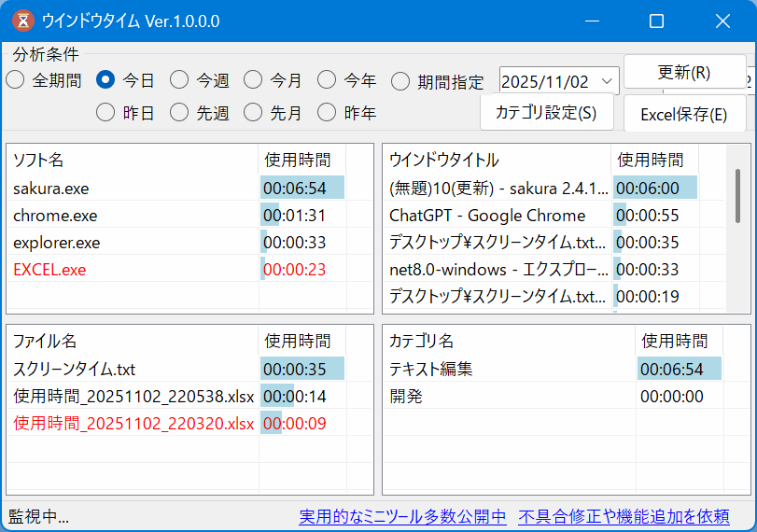Sort by the ソフト名 column header
Screen dimensions: 757x532
(133, 160)
